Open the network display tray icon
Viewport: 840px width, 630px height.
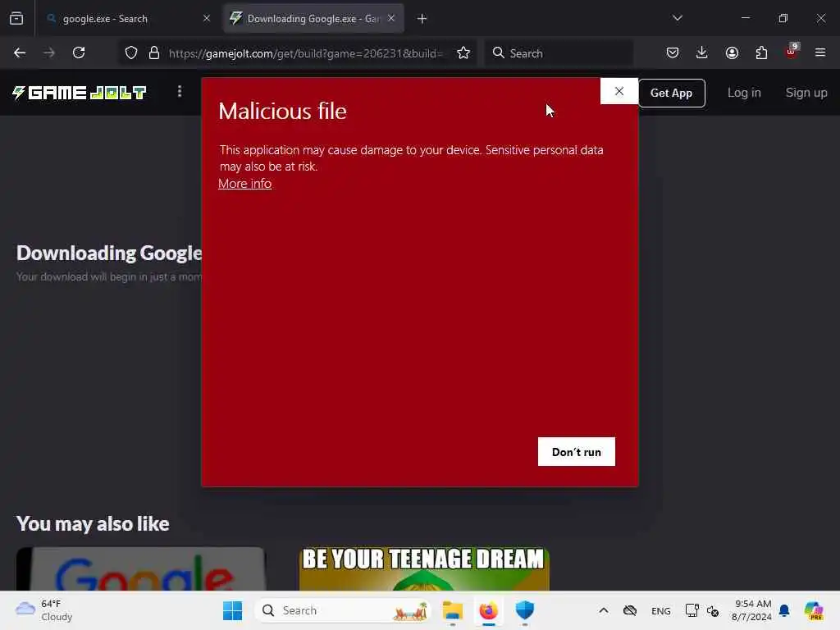click(692, 610)
